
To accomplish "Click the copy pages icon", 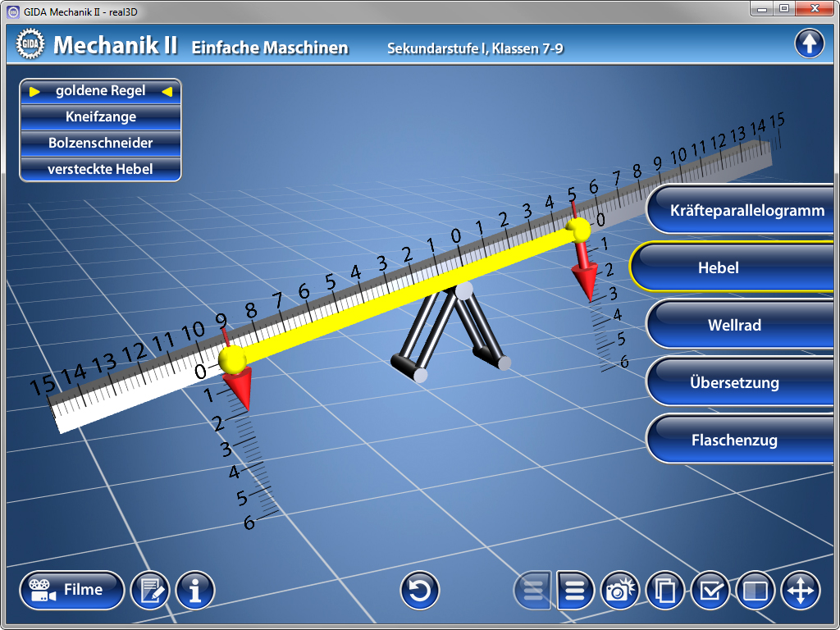I will click(665, 590).
